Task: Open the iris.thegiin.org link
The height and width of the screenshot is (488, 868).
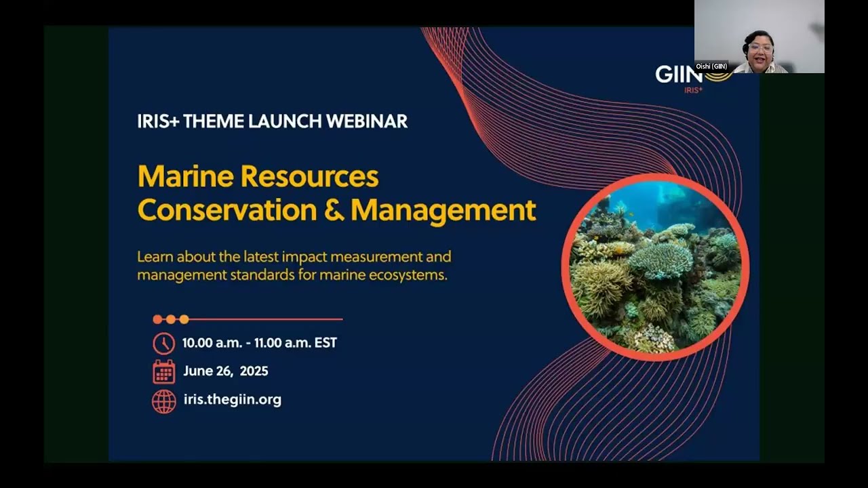Action: coord(232,399)
